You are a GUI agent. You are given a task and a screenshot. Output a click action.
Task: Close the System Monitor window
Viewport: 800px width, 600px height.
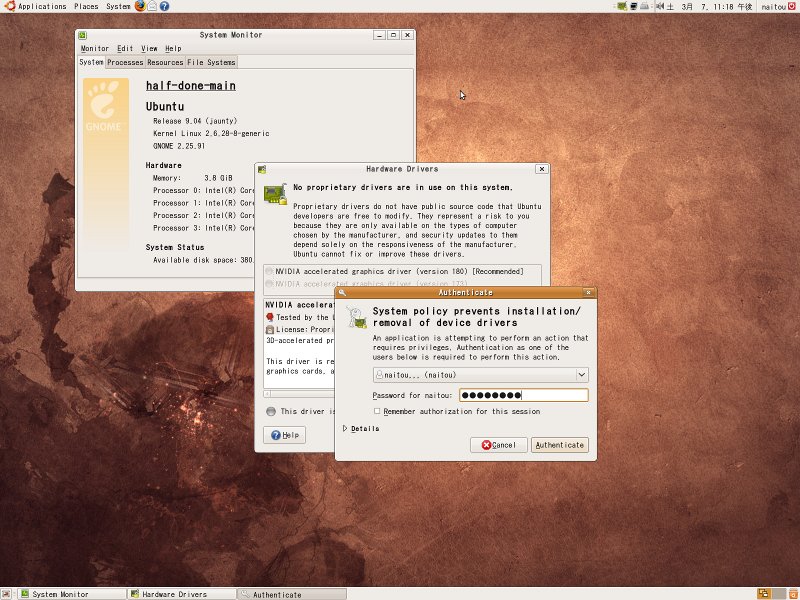click(407, 35)
